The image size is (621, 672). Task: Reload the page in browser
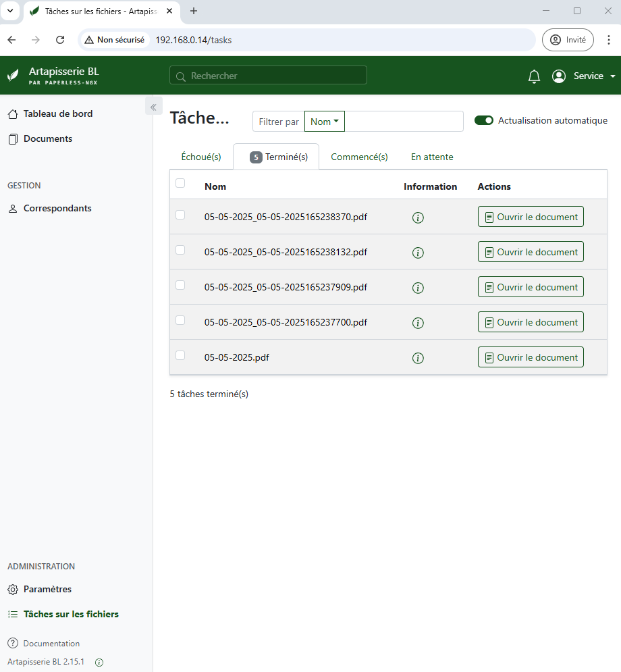pyautogui.click(x=60, y=40)
